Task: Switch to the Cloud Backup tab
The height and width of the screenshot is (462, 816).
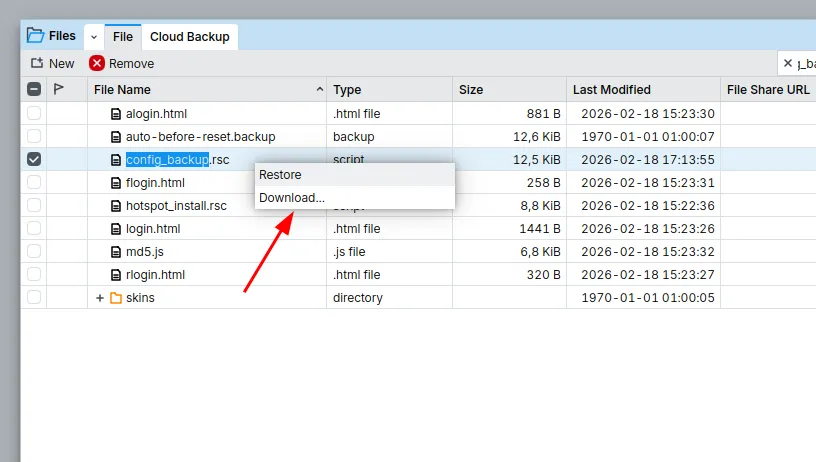Action: pyautogui.click(x=189, y=37)
